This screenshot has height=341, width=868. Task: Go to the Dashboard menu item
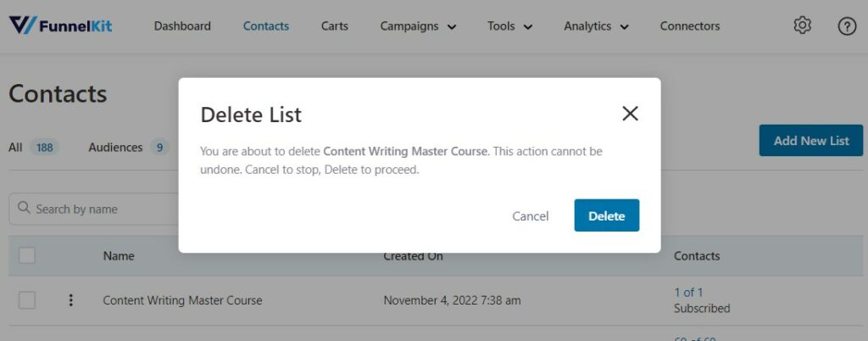pyautogui.click(x=182, y=26)
